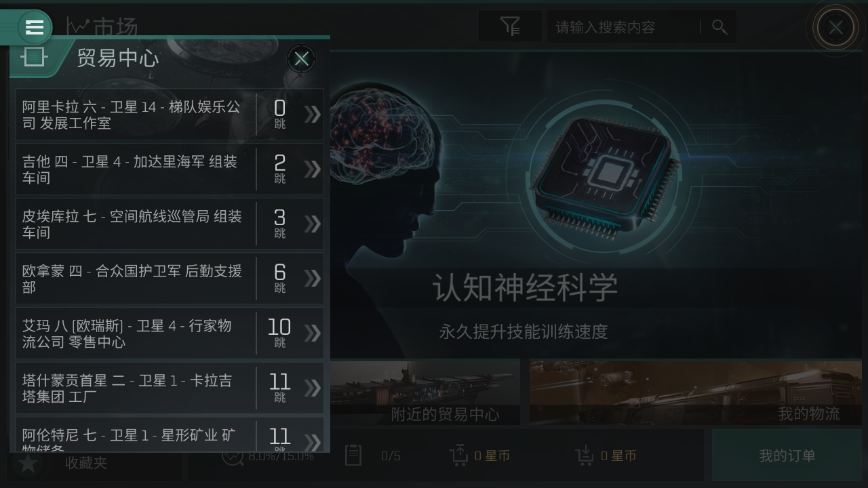Open the 附近的贸易中心 thumbnail
This screenshot has height=488, width=868.
[x=425, y=392]
